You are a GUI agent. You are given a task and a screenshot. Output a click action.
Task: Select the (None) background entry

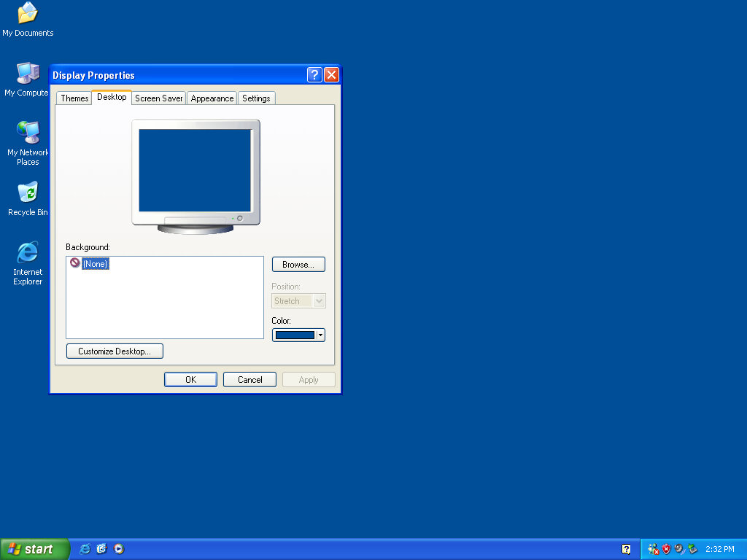[96, 264]
